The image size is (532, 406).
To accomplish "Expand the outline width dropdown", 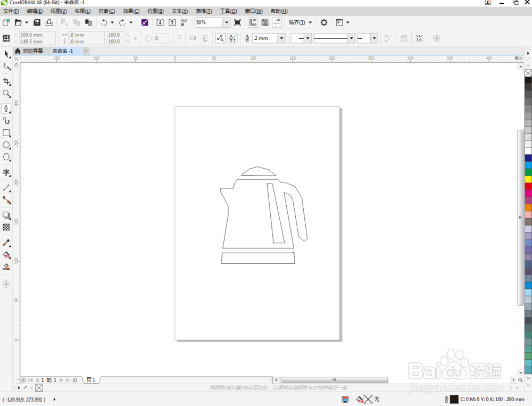I will [281, 38].
